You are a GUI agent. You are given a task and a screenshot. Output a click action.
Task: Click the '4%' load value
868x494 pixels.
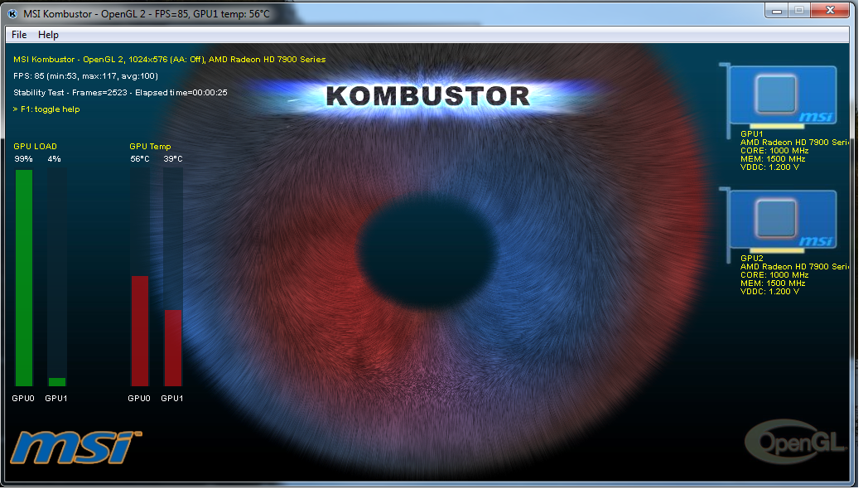coord(55,159)
